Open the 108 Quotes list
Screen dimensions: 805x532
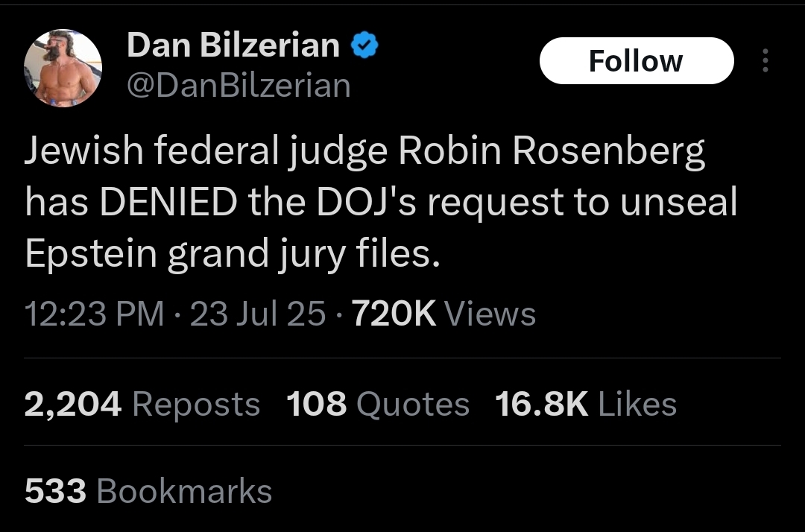(x=378, y=405)
